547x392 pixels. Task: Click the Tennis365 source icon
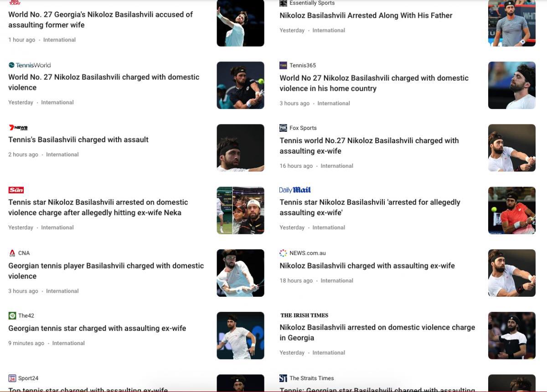point(283,65)
